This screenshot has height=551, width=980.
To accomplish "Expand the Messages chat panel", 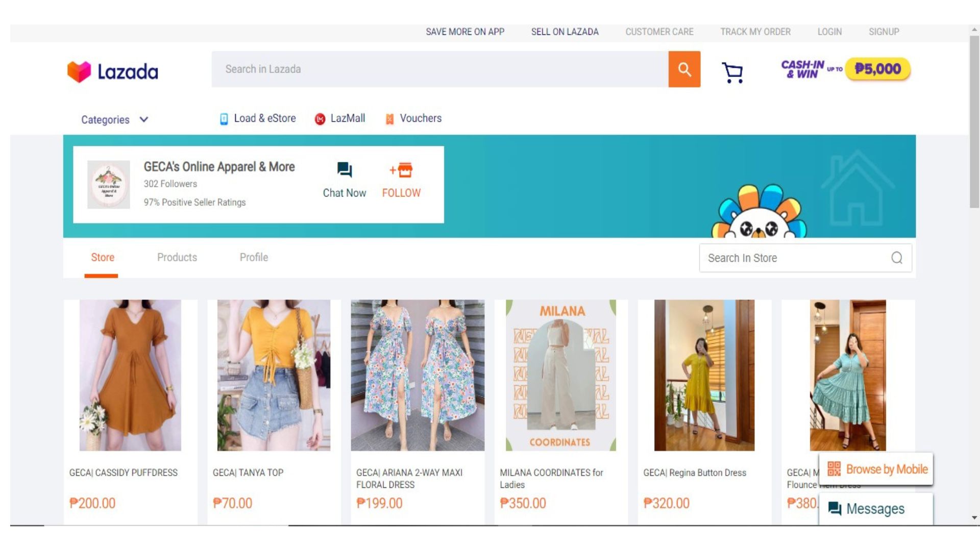I will click(875, 509).
